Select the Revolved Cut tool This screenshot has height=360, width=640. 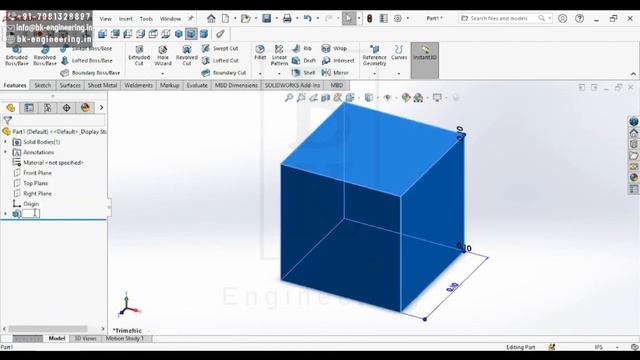pyautogui.click(x=187, y=55)
